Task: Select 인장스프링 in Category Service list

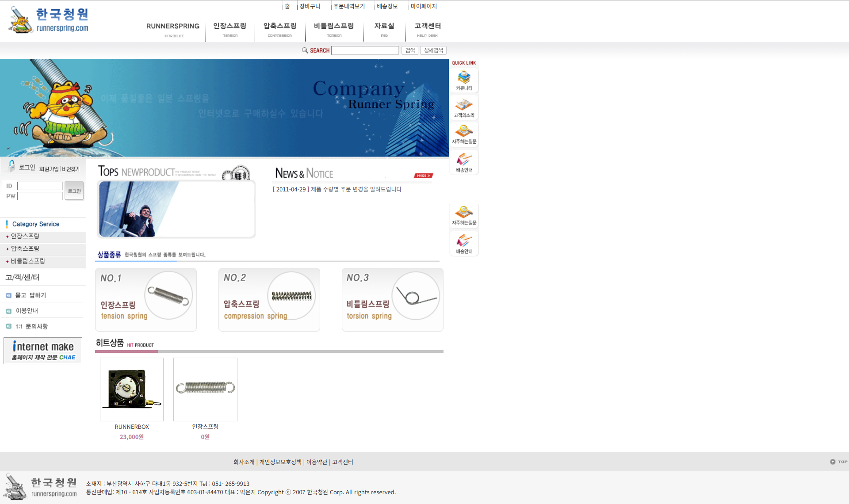Action: click(25, 237)
